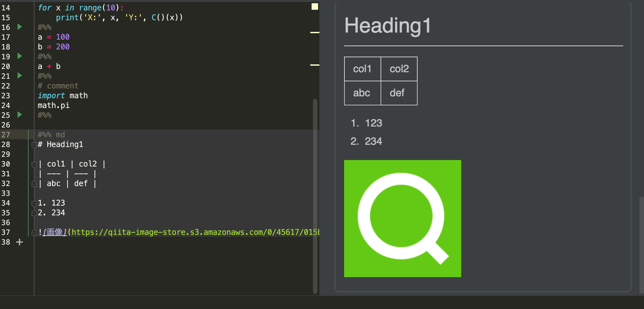
Task: Click the '| --- | --- |' separator row line
Action: tap(67, 174)
